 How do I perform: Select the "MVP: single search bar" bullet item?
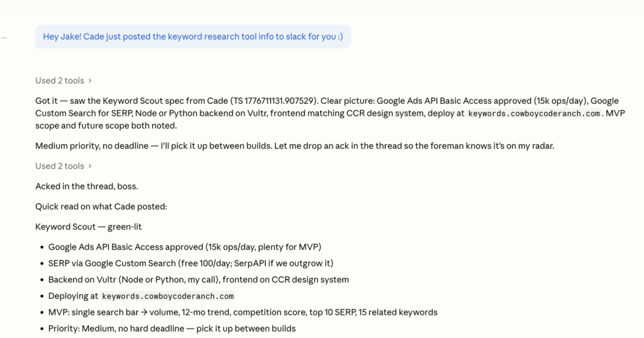pyautogui.click(x=242, y=312)
